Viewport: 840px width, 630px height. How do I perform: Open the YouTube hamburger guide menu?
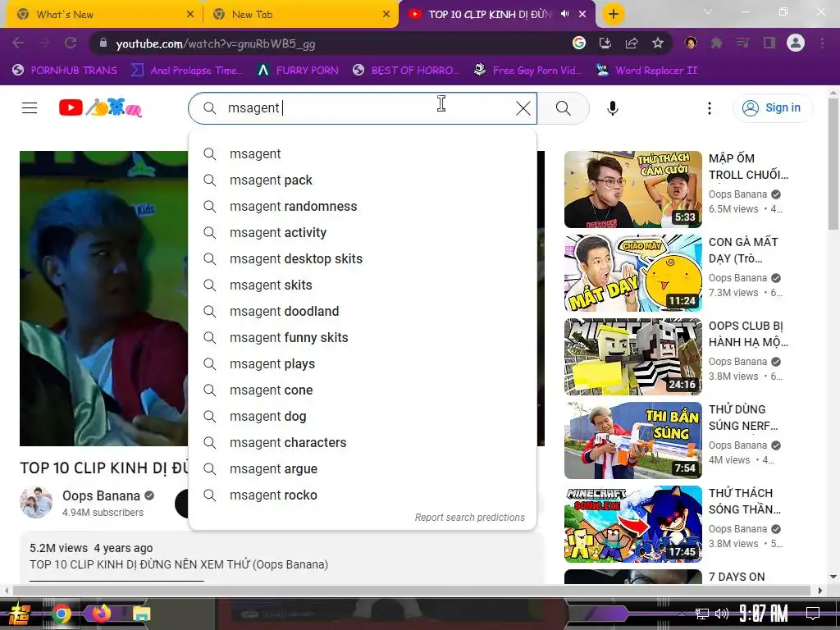(30, 108)
